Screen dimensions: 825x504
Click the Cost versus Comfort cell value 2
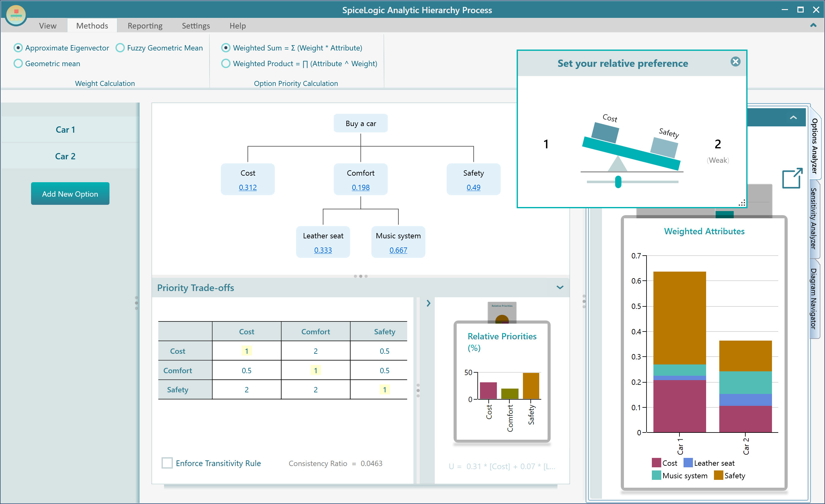[x=315, y=351]
